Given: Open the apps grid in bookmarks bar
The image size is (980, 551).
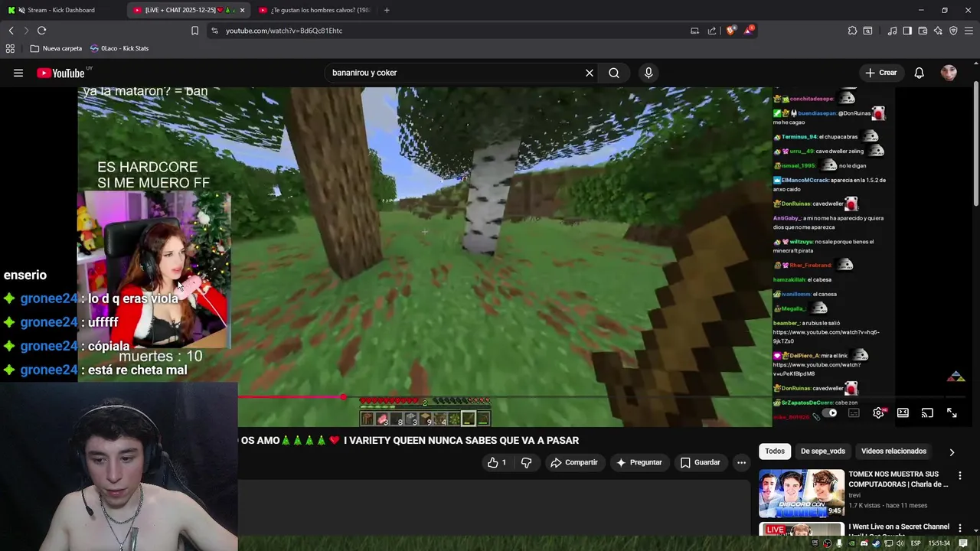Looking at the screenshot, I should pos(10,48).
